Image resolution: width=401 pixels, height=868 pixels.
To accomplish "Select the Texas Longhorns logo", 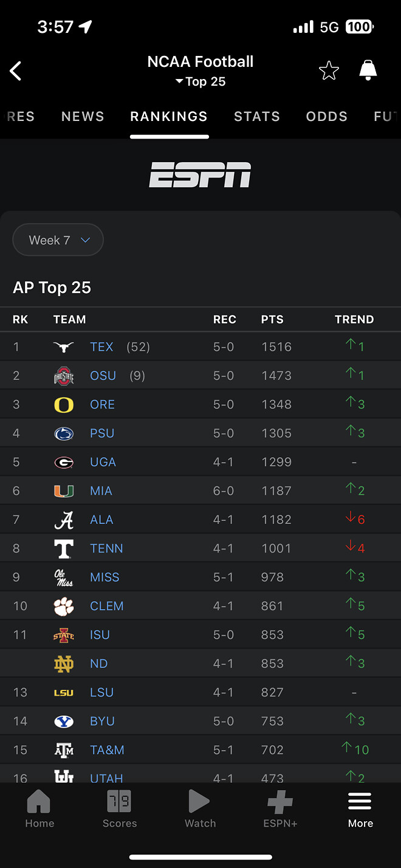I will [x=64, y=346].
